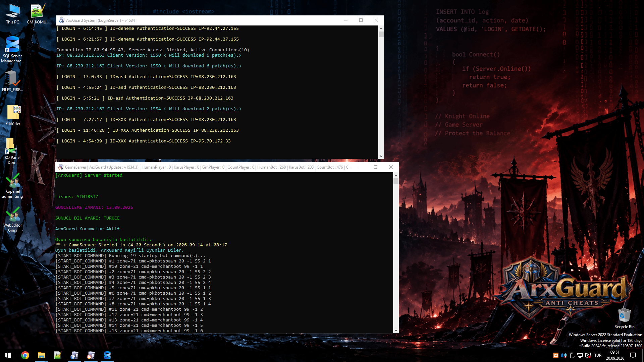The width and height of the screenshot is (644, 362).
Task: Minimize the GameServer console window
Action: point(361,167)
